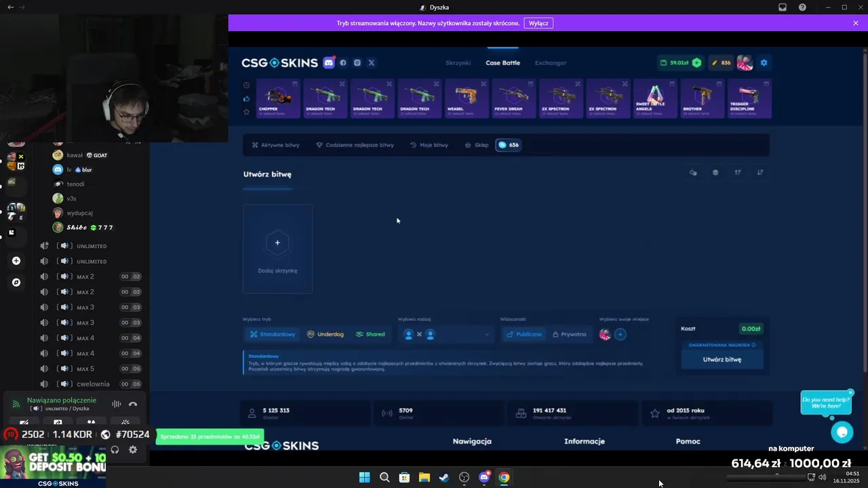Open Aktywne bitwy tab
The height and width of the screenshot is (488, 868).
point(275,145)
